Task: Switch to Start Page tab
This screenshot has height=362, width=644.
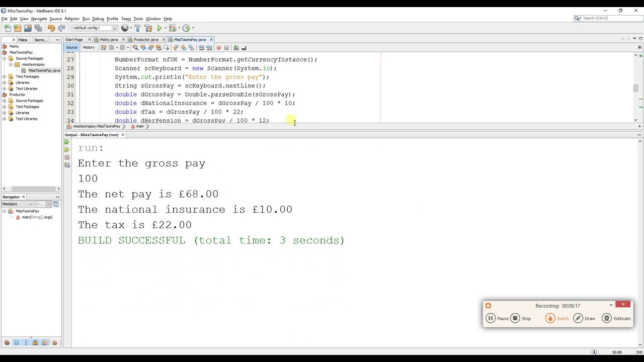Action: pyautogui.click(x=74, y=40)
